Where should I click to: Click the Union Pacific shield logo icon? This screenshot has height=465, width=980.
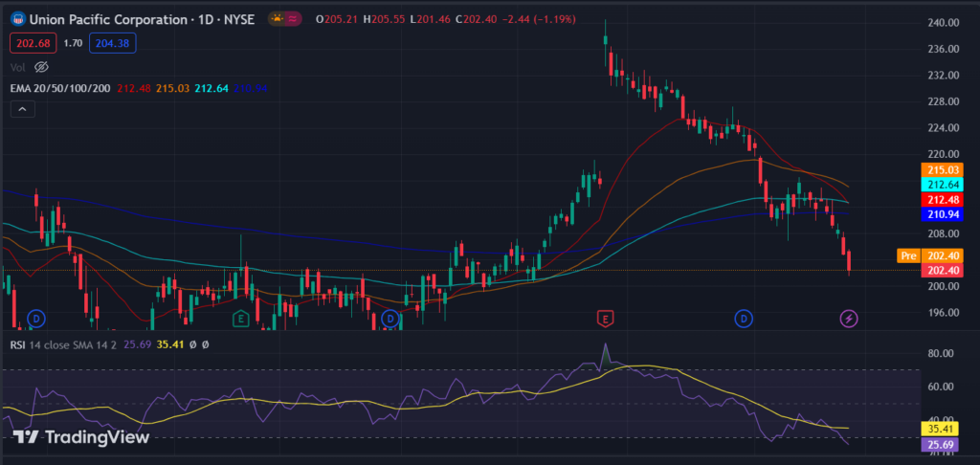(x=17, y=19)
